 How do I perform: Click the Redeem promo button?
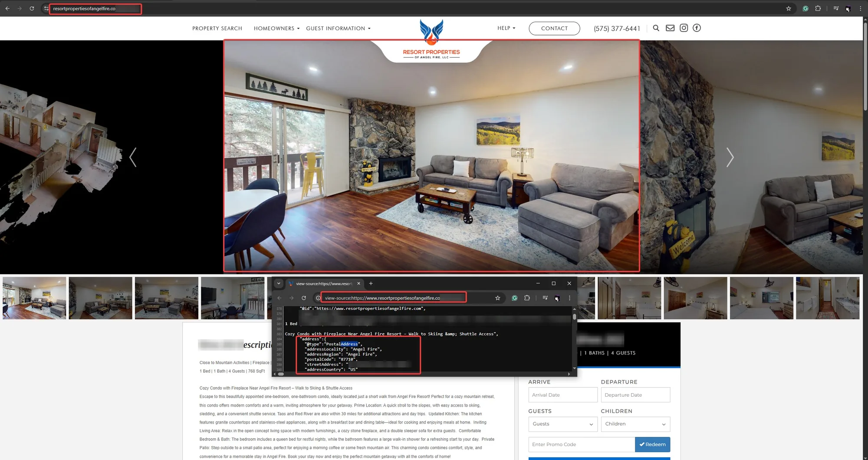coord(652,444)
